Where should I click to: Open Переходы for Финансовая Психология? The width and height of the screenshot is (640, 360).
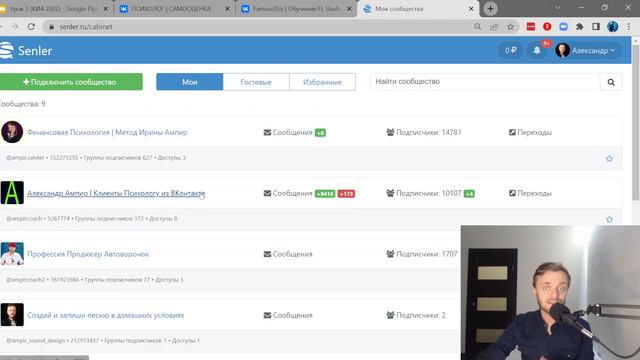coord(530,132)
